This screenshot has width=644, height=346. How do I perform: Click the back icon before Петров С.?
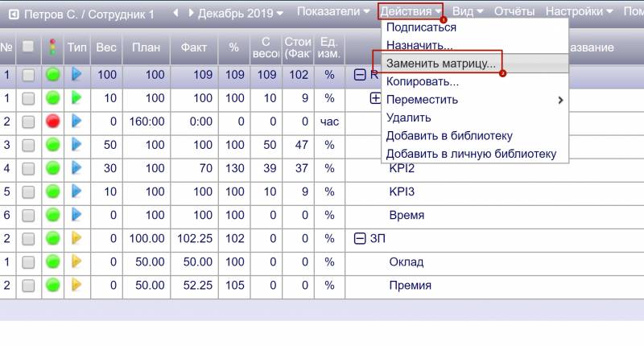pos(14,14)
